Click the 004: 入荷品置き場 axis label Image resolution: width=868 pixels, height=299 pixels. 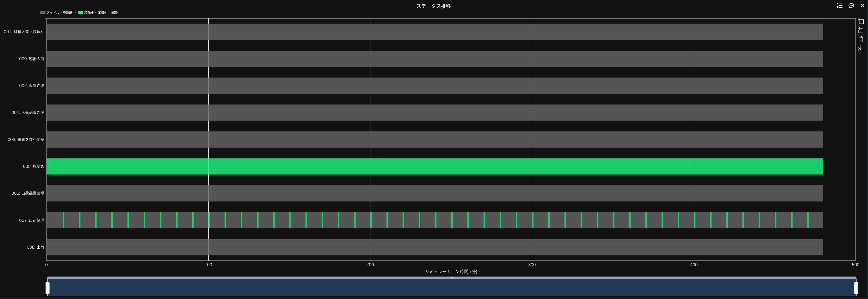[x=28, y=113]
